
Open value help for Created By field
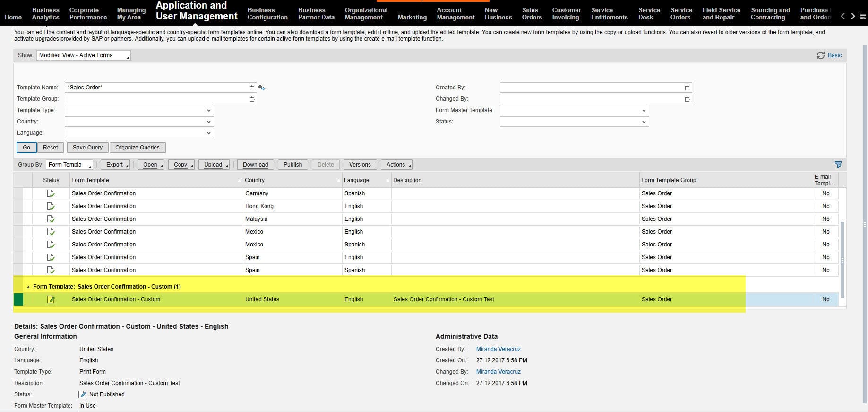687,88
